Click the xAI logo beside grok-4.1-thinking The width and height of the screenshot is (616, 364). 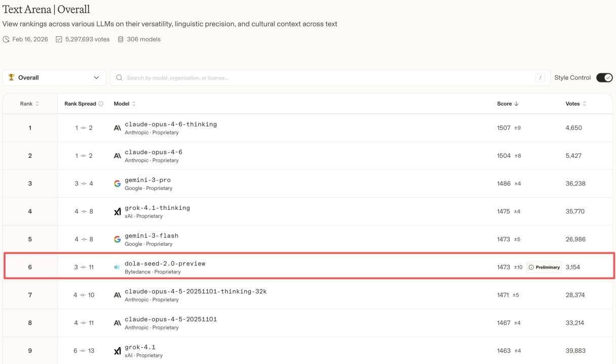(x=117, y=211)
